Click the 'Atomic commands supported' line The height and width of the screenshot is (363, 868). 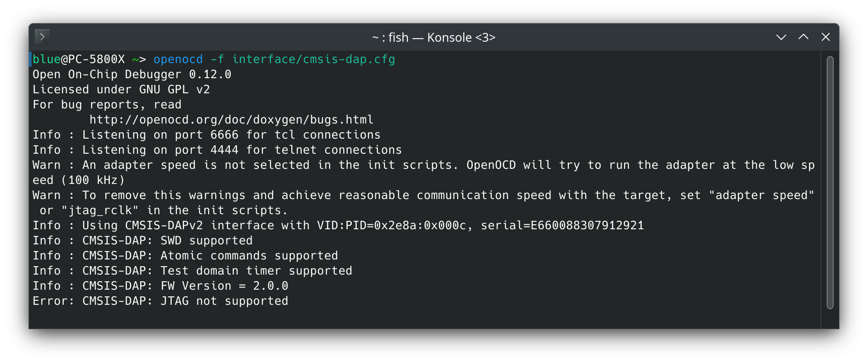tap(185, 256)
